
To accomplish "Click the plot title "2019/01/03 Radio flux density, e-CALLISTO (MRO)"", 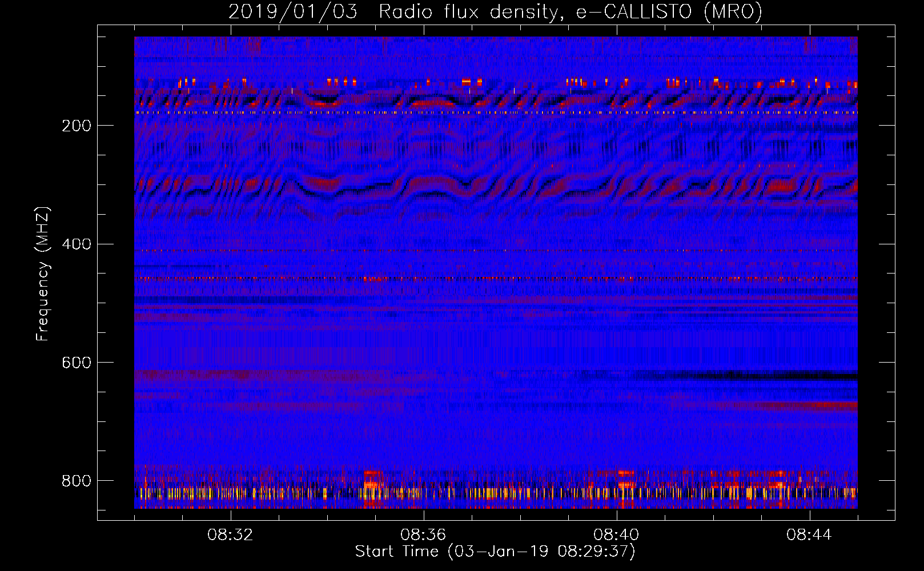I will tap(495, 11).
